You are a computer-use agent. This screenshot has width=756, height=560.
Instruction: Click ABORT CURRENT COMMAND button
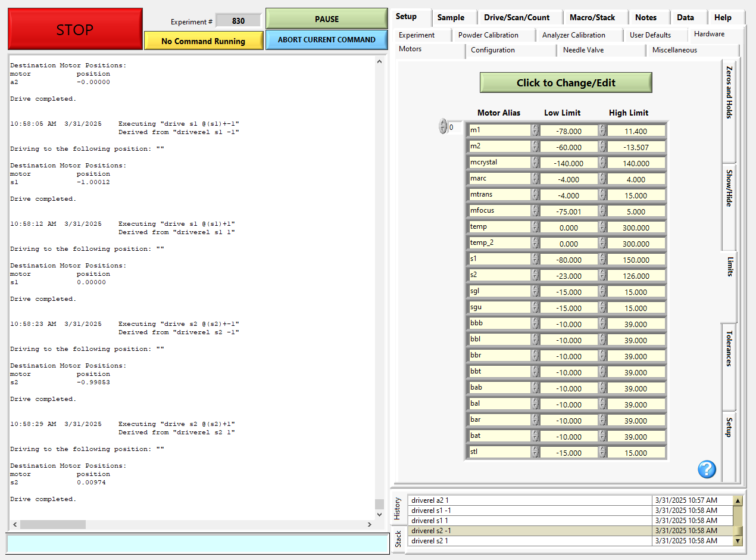[x=326, y=40]
